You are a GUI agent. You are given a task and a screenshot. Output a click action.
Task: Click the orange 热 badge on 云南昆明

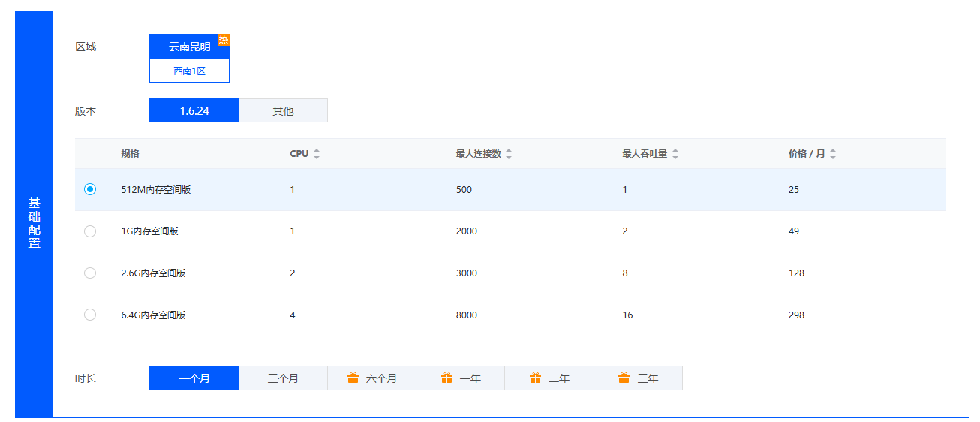coord(223,40)
